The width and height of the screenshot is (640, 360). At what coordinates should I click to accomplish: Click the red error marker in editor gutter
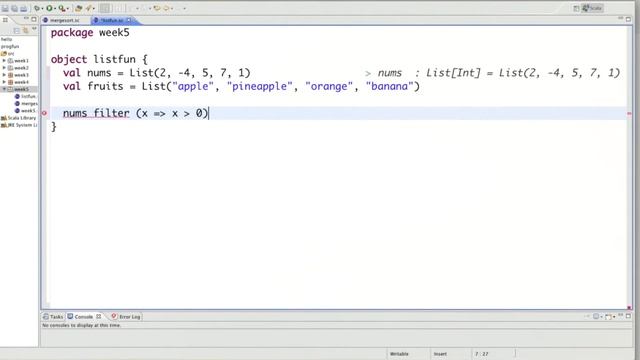44,113
